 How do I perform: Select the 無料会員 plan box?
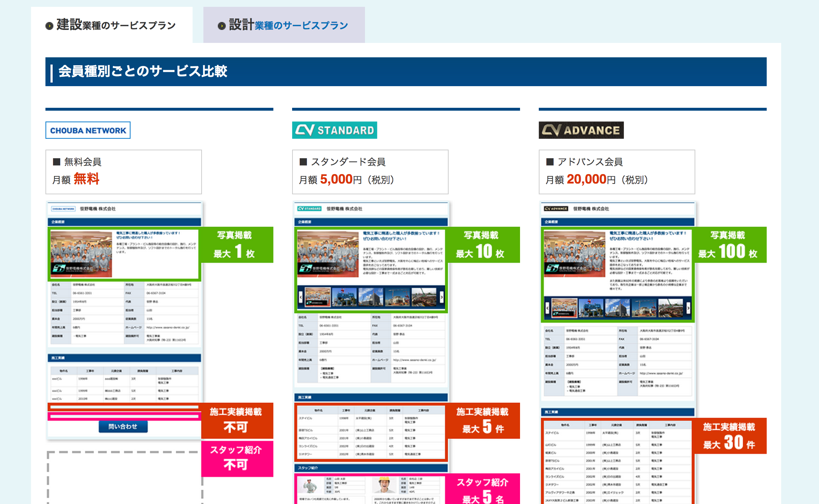tap(124, 172)
